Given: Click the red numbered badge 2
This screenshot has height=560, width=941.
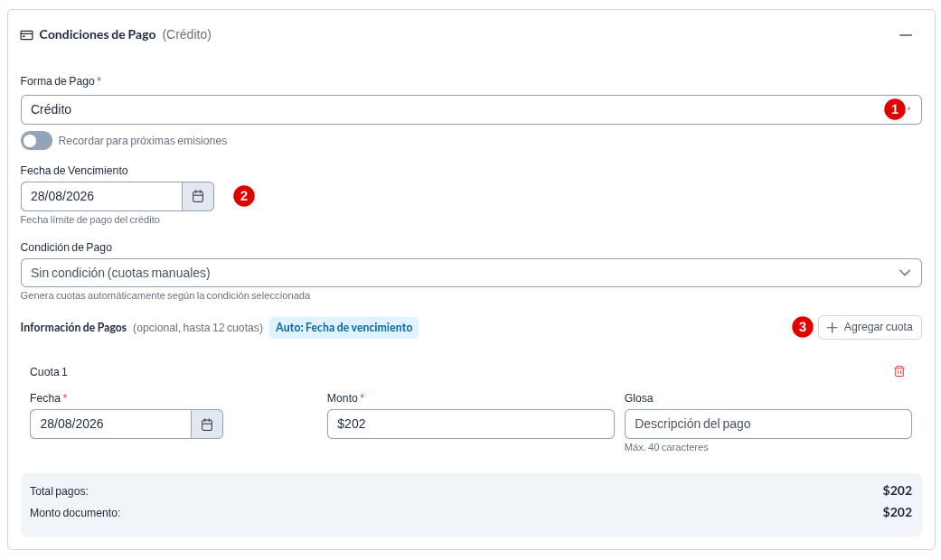Looking at the screenshot, I should click(244, 196).
